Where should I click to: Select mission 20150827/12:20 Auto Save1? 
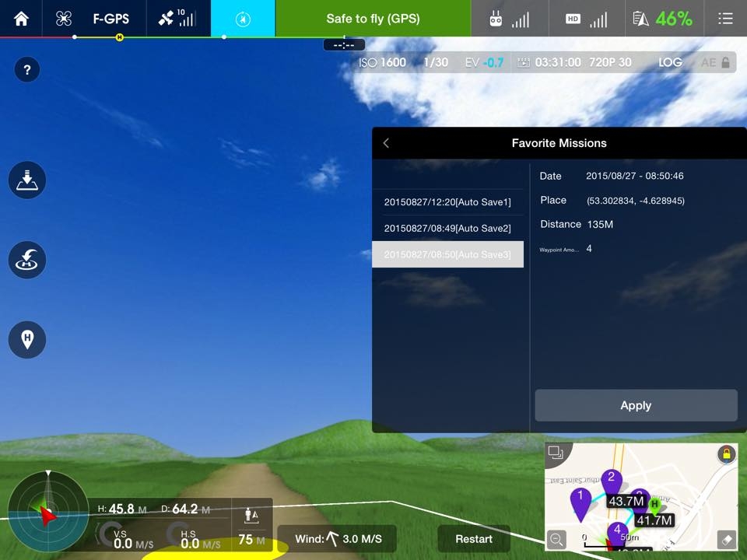click(x=447, y=202)
